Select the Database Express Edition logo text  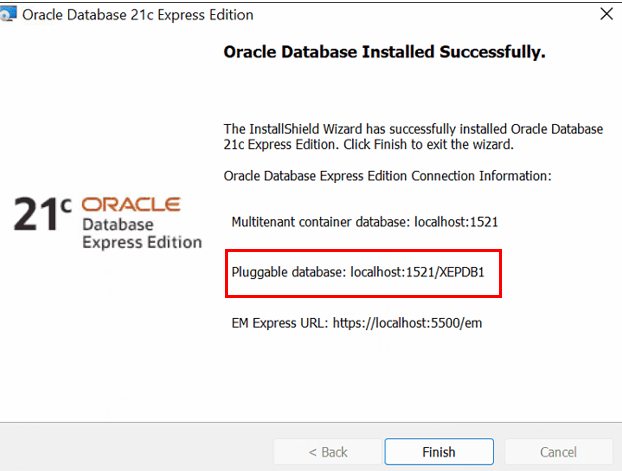tap(142, 234)
